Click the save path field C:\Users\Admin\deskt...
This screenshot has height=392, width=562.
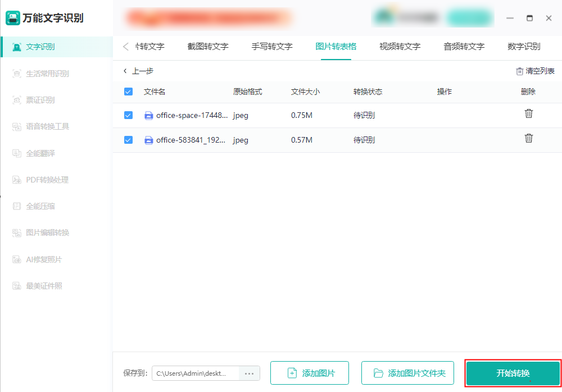(196, 373)
